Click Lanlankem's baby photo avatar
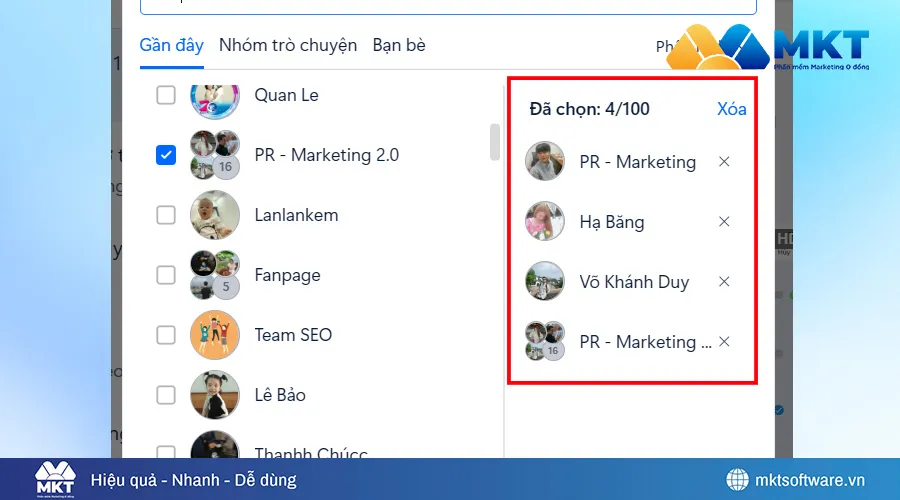Viewport: 900px width, 500px height. click(215, 215)
